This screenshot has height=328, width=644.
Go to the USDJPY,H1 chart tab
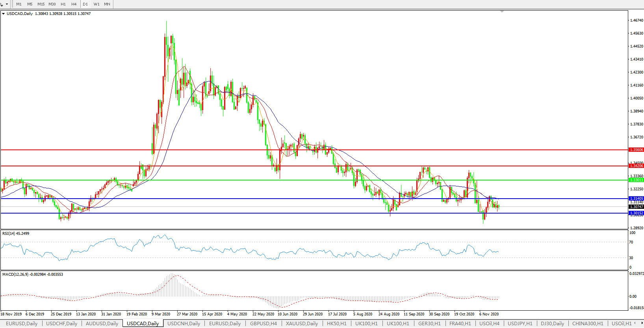tap(520, 324)
